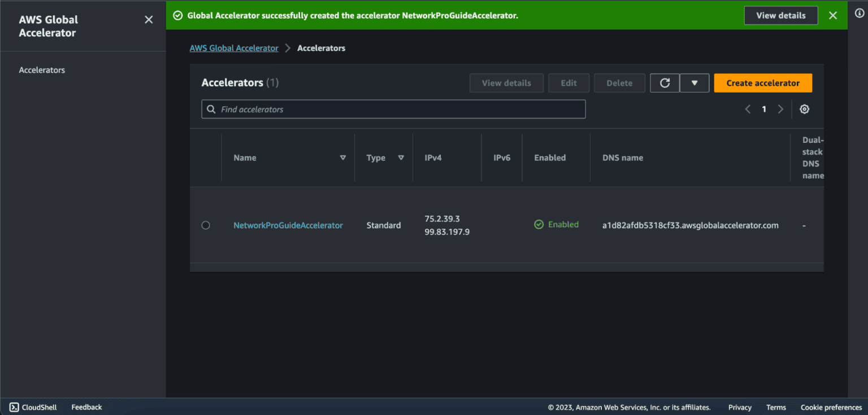Viewport: 868px width, 415px height.
Task: Open the table preferences gear icon
Action: click(804, 109)
